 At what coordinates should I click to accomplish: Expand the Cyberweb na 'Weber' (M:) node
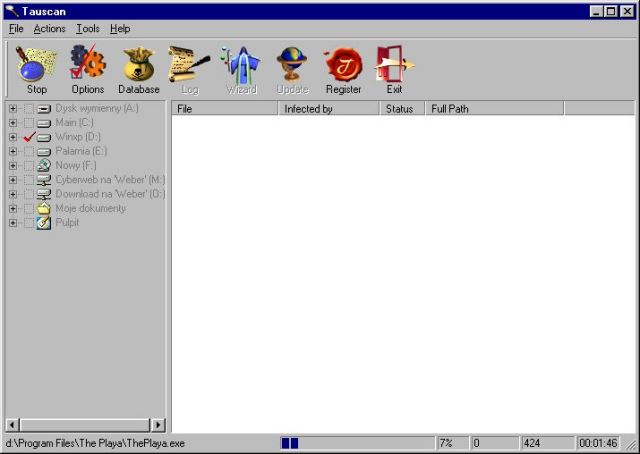pyautogui.click(x=13, y=180)
